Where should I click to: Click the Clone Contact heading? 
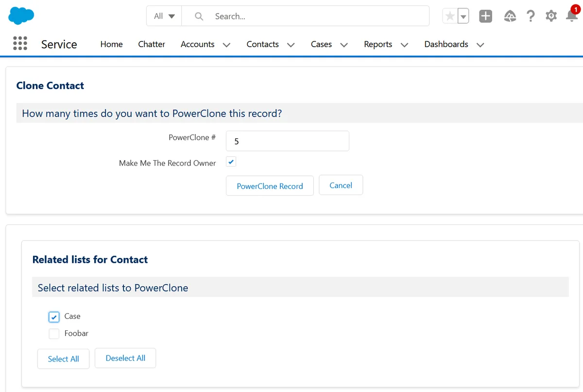pos(50,85)
